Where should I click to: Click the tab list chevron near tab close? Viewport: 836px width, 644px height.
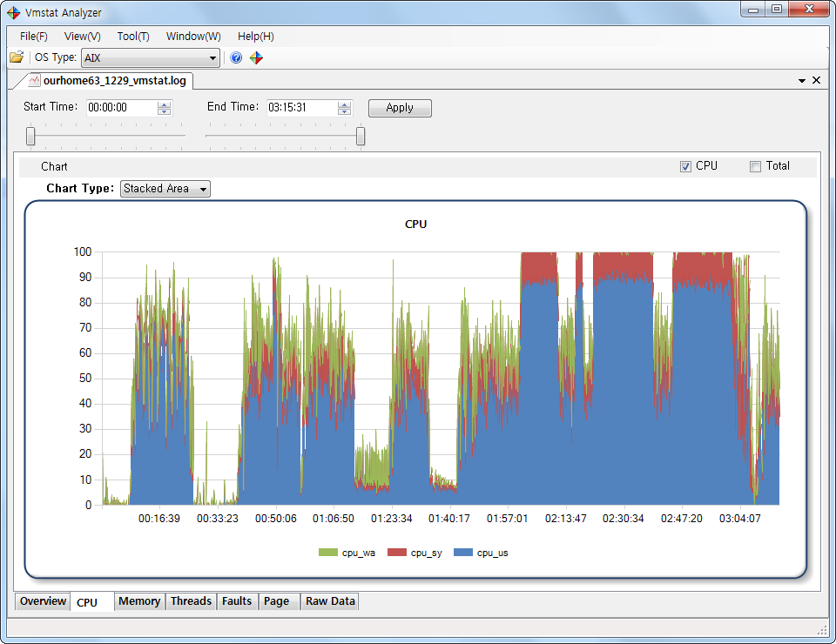801,79
